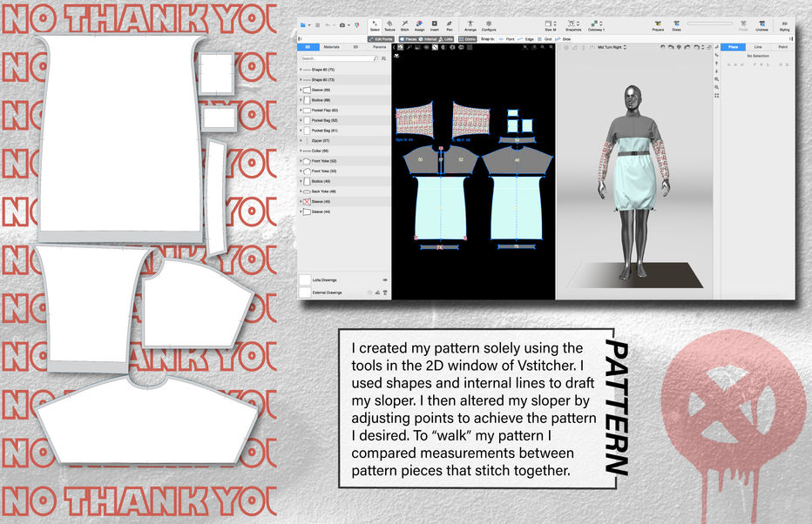The width and height of the screenshot is (812, 524).
Task: Expand the Bodice (68) row
Action: 301,100
